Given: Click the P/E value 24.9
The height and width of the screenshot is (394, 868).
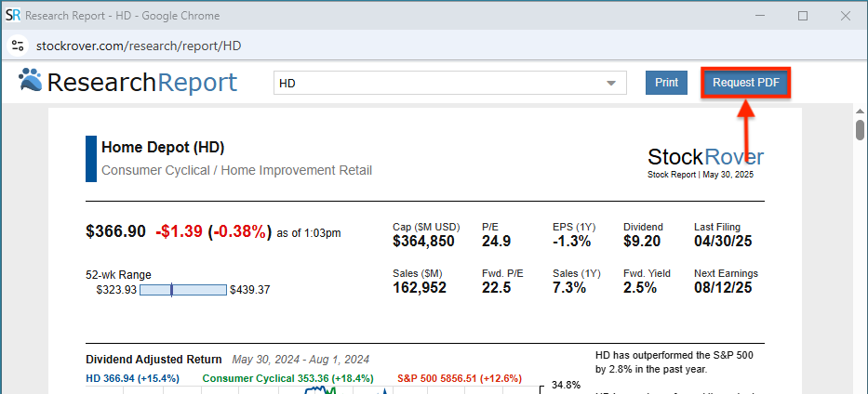Looking at the screenshot, I should tap(496, 242).
